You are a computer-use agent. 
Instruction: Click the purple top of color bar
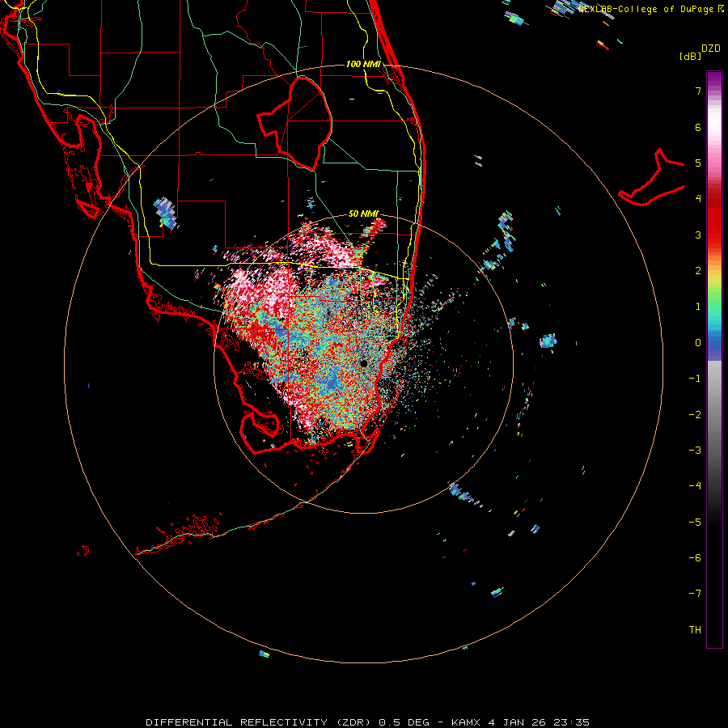714,79
